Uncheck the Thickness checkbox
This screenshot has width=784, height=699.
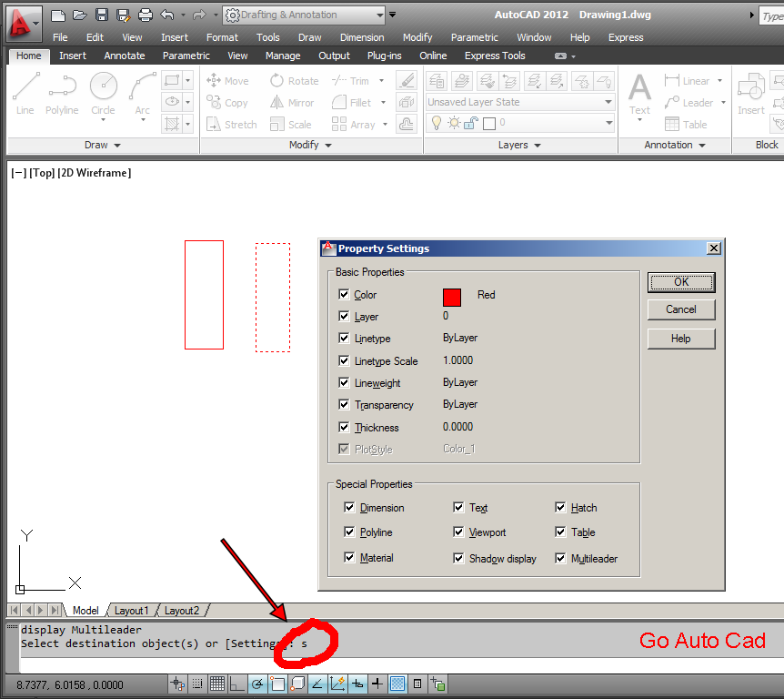pyautogui.click(x=344, y=427)
